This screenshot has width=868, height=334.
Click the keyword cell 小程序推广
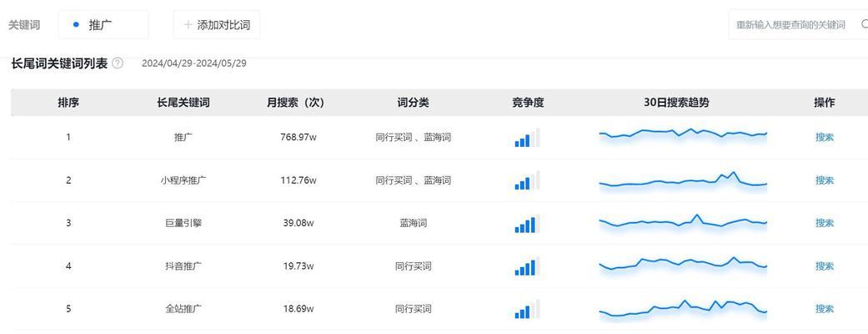(183, 180)
